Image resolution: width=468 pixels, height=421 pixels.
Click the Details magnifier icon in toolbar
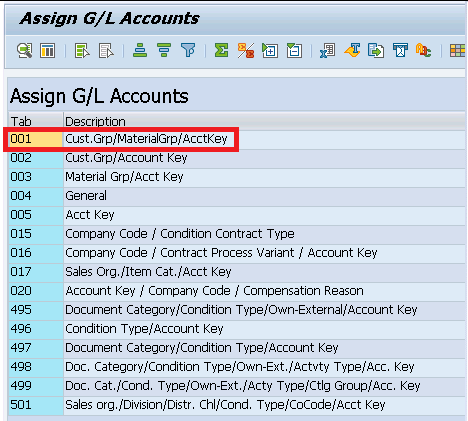(x=24, y=51)
